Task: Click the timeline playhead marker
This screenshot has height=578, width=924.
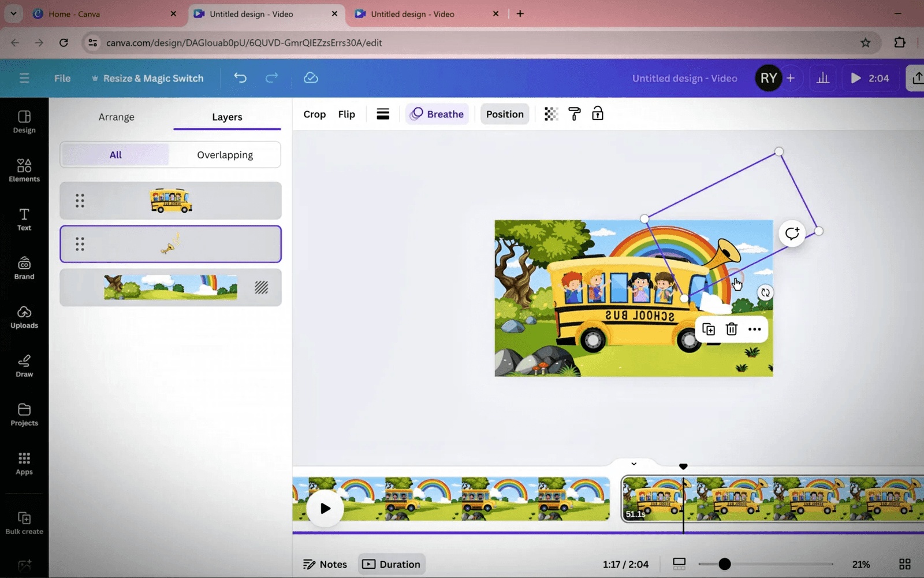Action: (683, 466)
